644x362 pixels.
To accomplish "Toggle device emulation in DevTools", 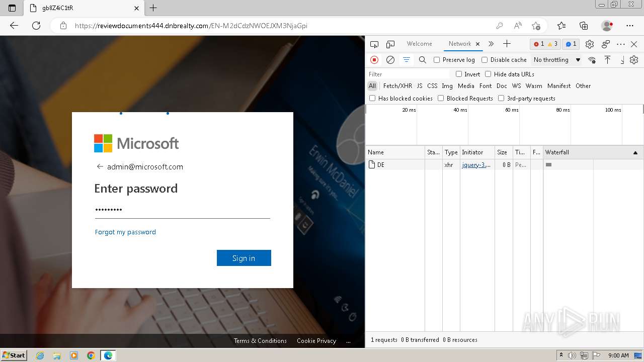I will (390, 44).
